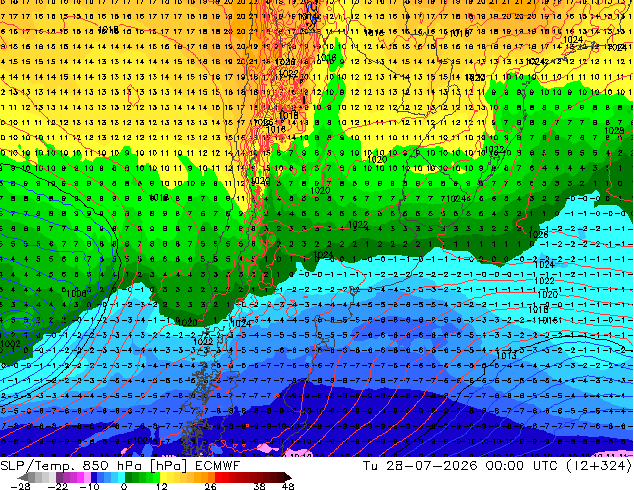Click the yellow segment of the temperature legend
Screen dimensions: 634x490
point(163,477)
